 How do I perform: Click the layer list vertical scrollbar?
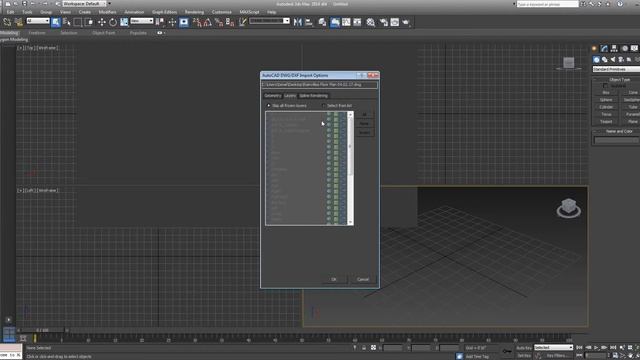350,168
